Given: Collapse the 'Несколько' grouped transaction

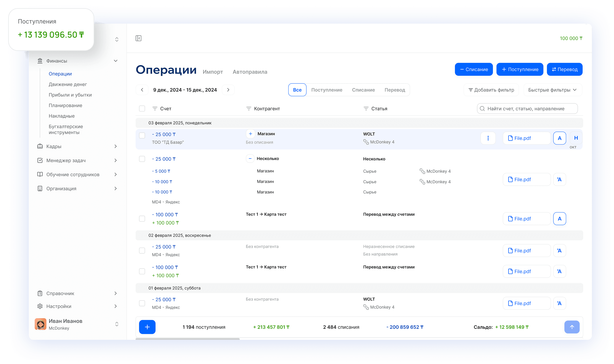Looking at the screenshot, I should click(250, 158).
